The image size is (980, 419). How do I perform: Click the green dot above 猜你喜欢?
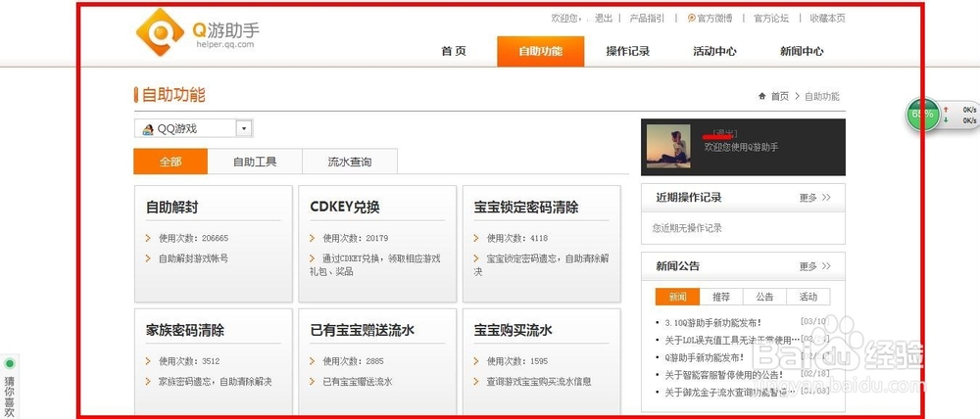pos(10,363)
